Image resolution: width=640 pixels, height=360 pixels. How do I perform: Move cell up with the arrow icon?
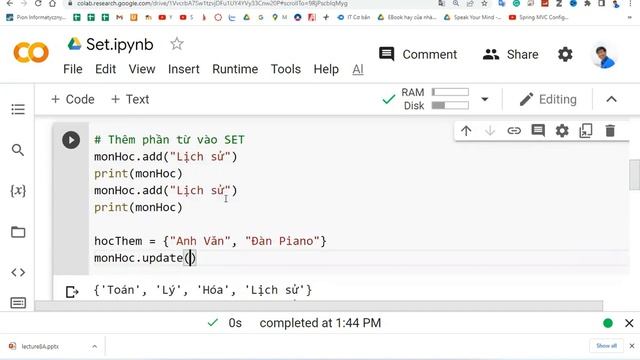point(466,131)
